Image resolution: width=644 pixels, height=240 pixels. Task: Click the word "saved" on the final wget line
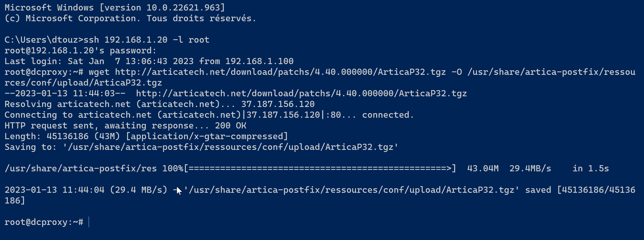(538, 190)
